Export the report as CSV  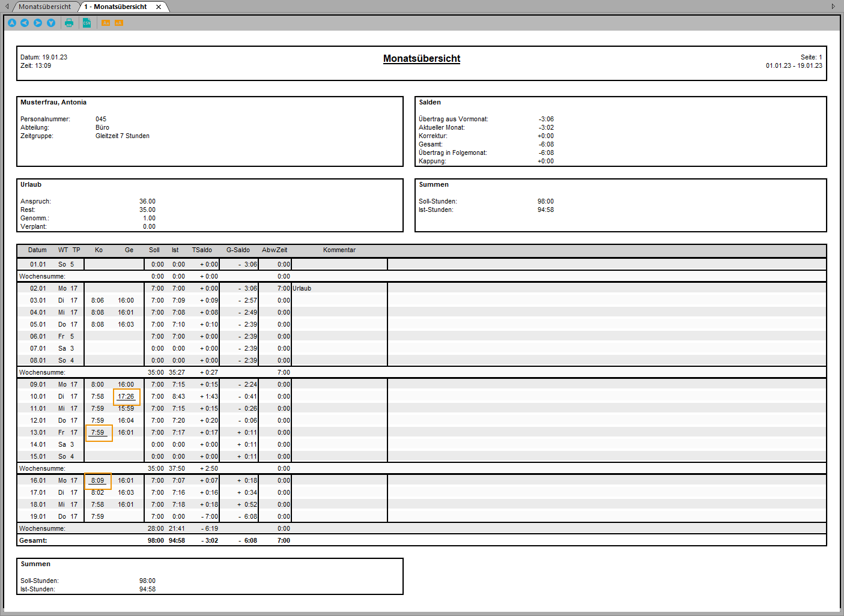click(87, 23)
